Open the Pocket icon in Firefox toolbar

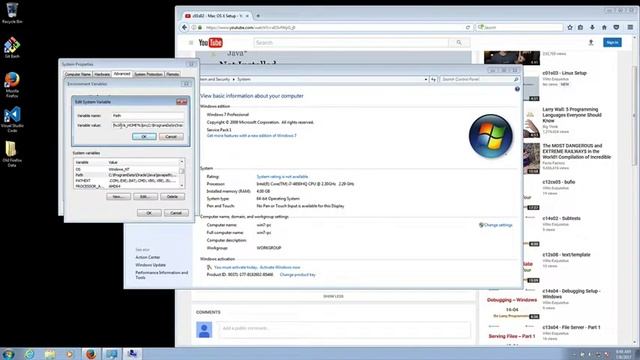616,27
